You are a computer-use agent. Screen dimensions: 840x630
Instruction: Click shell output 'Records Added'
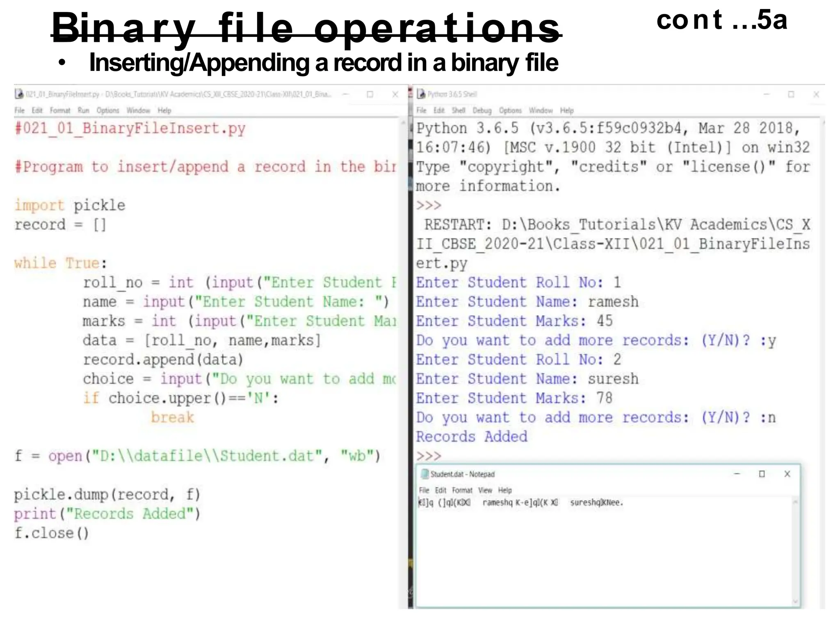[472, 437]
